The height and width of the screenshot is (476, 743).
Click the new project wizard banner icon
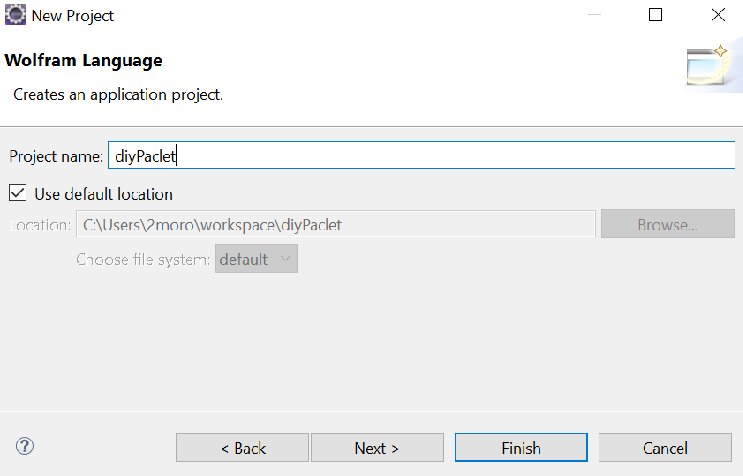[x=707, y=65]
